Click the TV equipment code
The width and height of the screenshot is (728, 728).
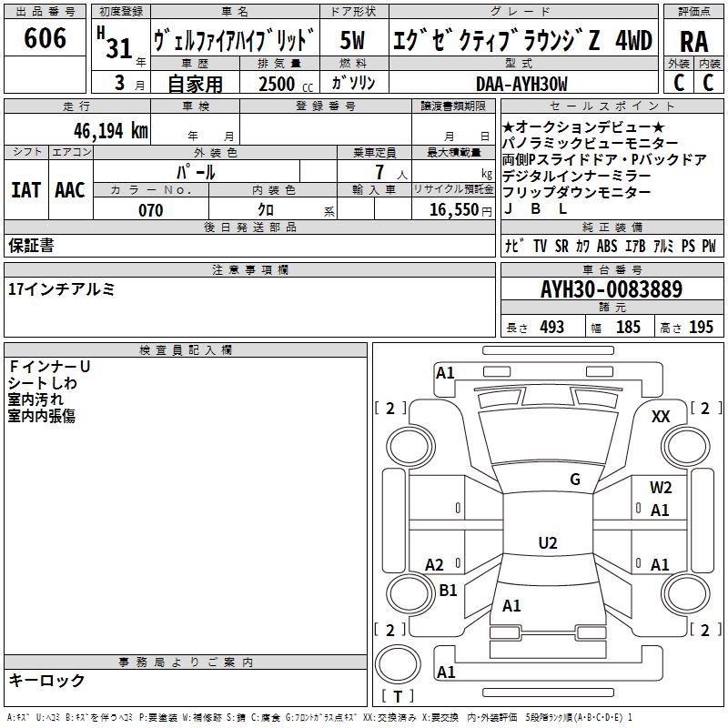(x=540, y=246)
